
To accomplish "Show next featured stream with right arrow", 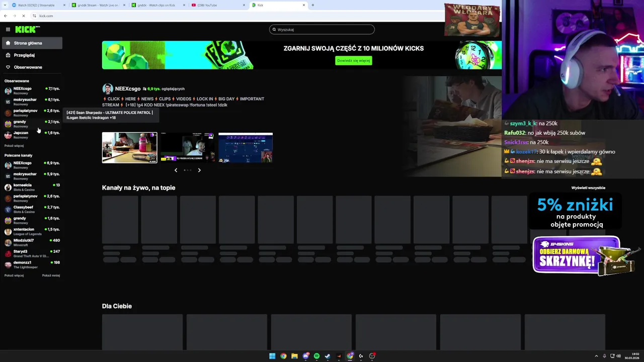I will [x=199, y=170].
